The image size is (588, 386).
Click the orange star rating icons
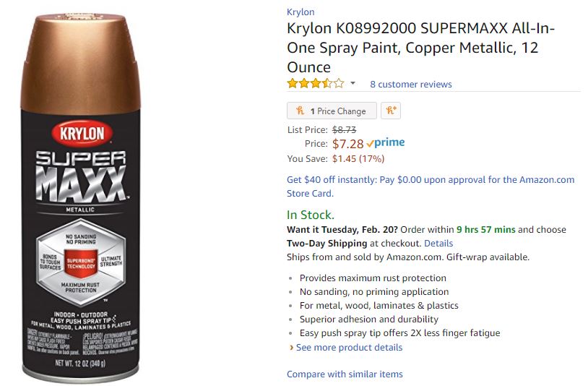(315, 84)
